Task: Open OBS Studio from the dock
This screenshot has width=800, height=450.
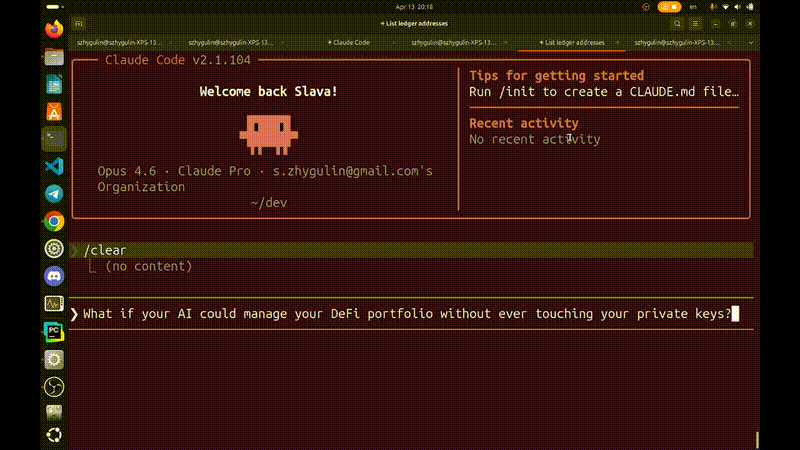Action: 54,387
